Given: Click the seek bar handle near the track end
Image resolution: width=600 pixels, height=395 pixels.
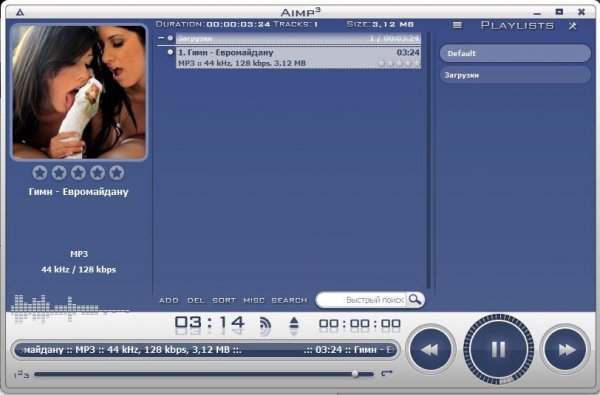Looking at the screenshot, I should [x=355, y=374].
